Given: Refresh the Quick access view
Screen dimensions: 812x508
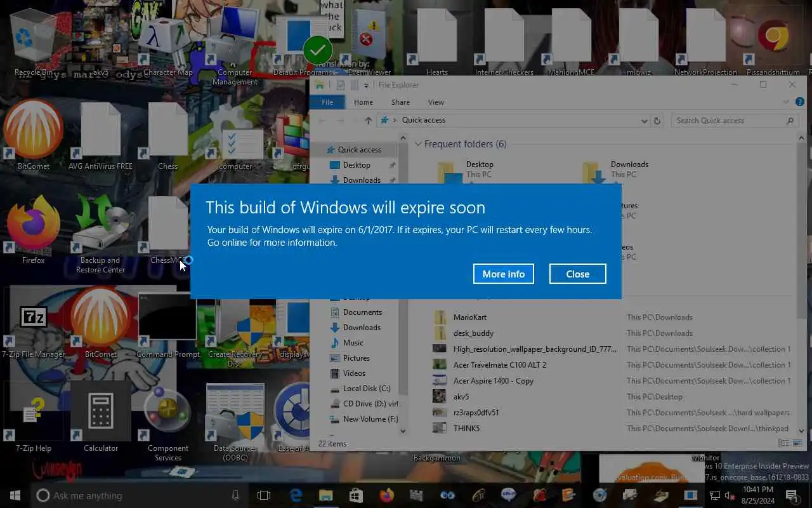Looking at the screenshot, I should click(x=657, y=121).
